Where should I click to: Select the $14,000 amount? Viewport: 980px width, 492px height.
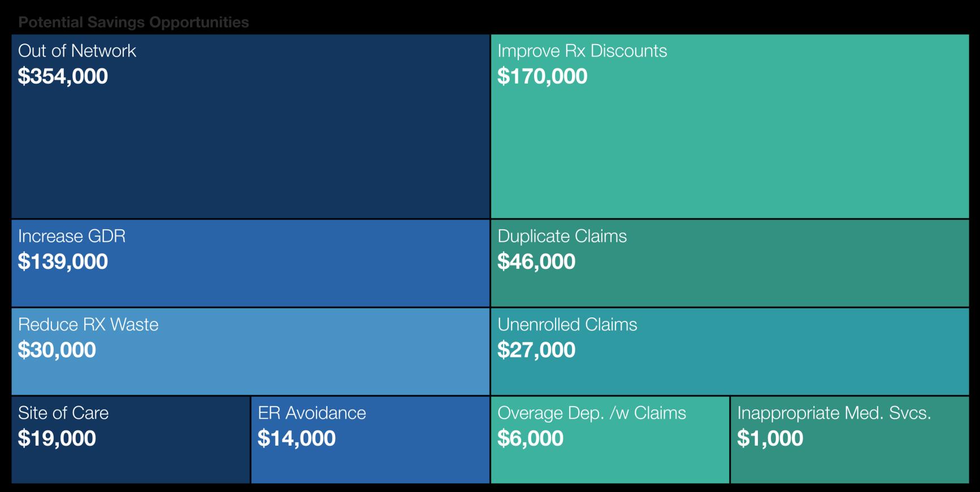(297, 438)
